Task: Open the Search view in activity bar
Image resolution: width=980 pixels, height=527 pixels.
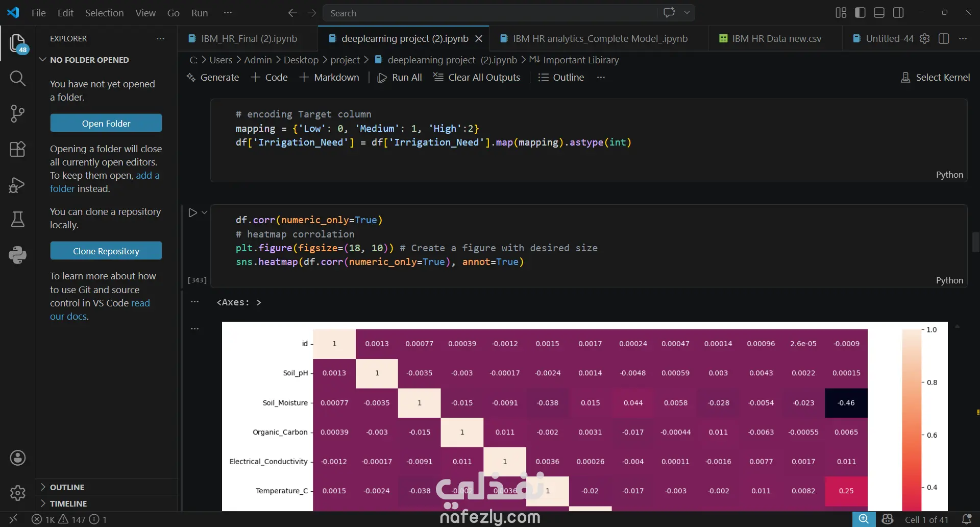Action: click(x=18, y=79)
